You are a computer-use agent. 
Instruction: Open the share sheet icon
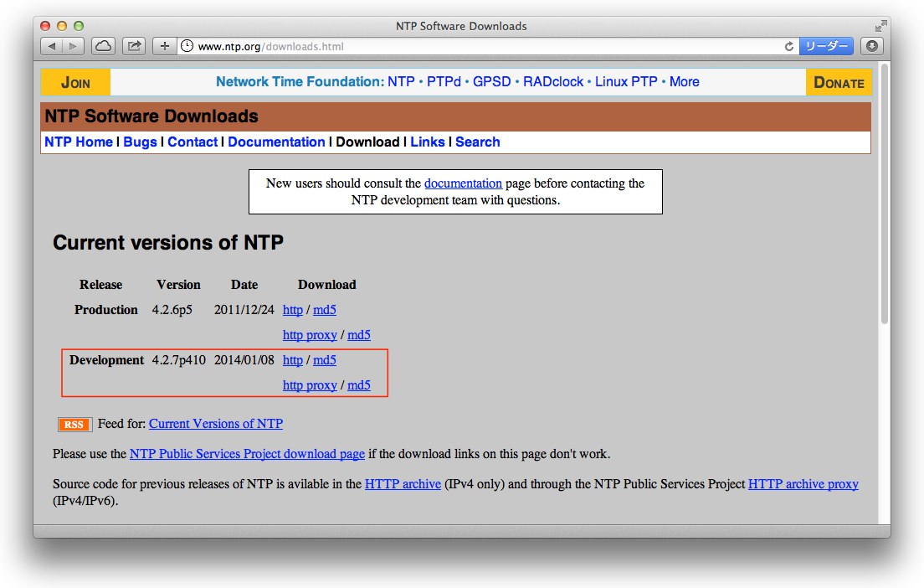coord(133,46)
